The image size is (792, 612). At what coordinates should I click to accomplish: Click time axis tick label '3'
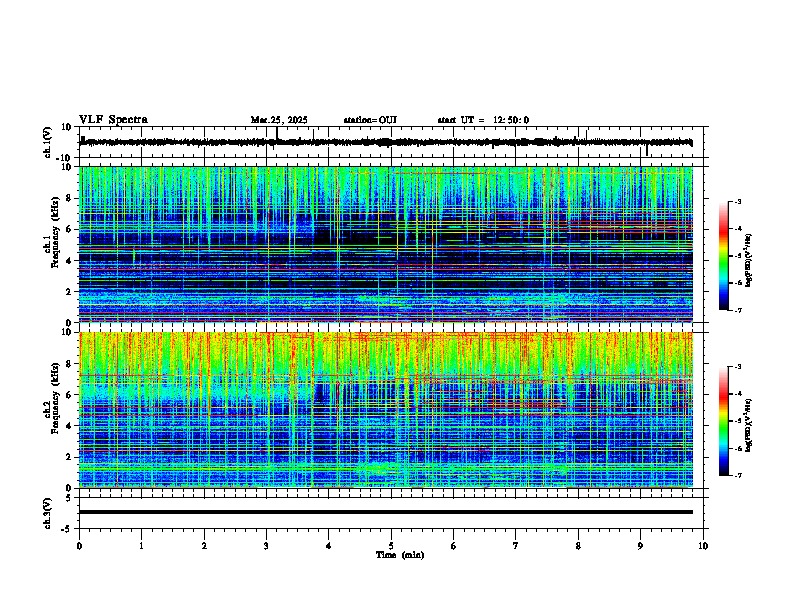[x=266, y=546]
